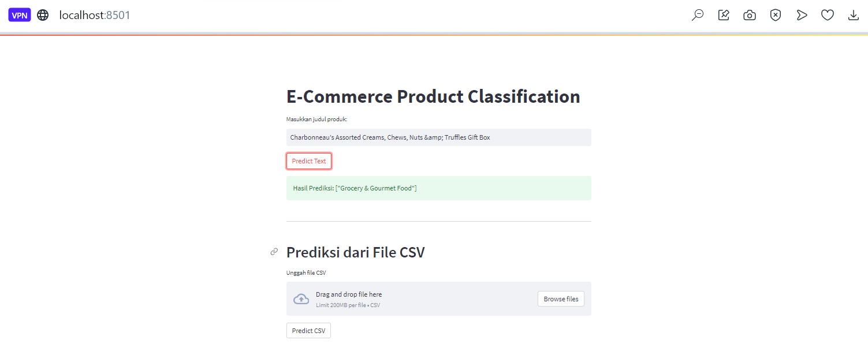Focus the product title text field

439,137
